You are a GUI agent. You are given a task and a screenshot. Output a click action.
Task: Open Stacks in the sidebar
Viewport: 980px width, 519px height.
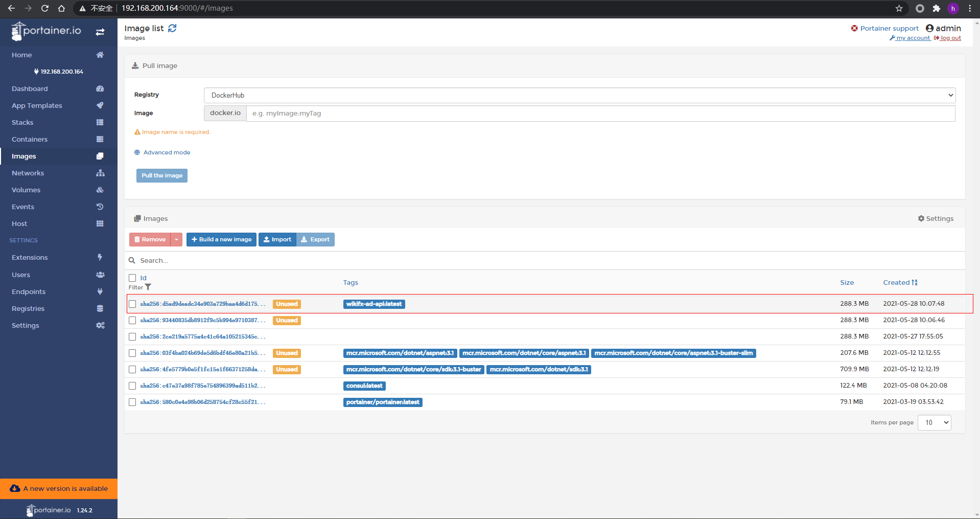[59, 122]
